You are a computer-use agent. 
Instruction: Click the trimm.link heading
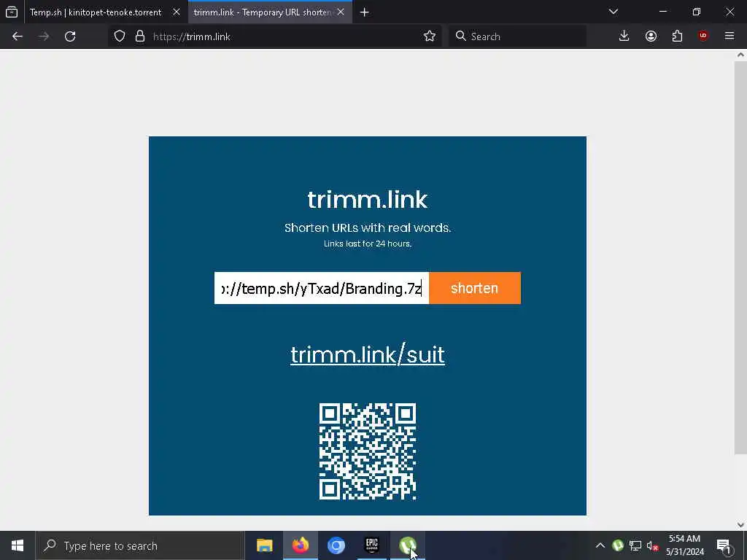coord(368,200)
